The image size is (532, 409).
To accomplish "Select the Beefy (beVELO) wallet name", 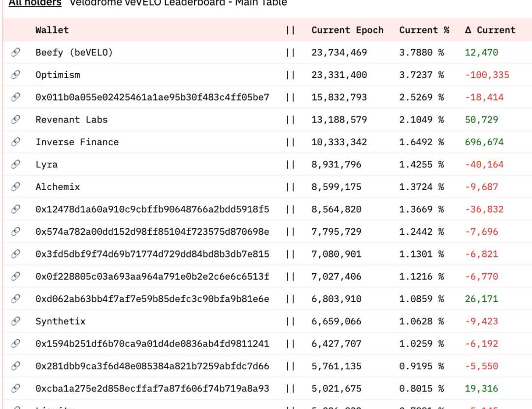I will point(74,53).
